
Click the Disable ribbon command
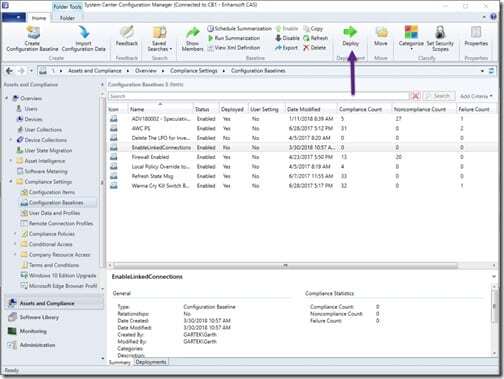tap(287, 38)
